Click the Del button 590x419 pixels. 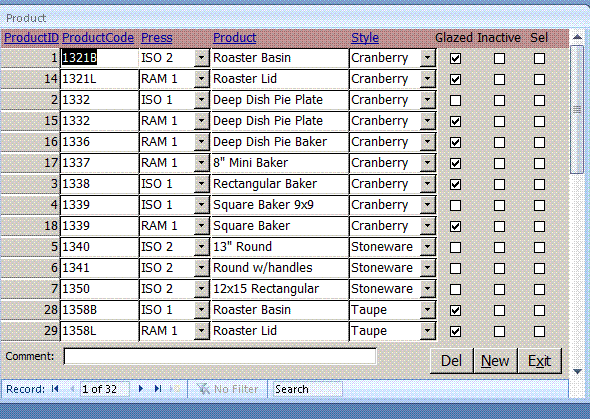tap(451, 361)
